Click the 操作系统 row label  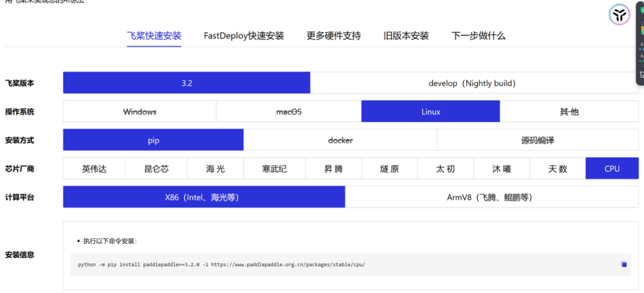point(20,112)
